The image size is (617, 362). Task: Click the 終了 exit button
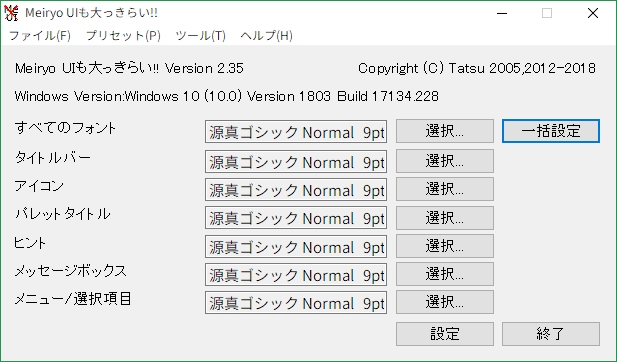tap(551, 334)
